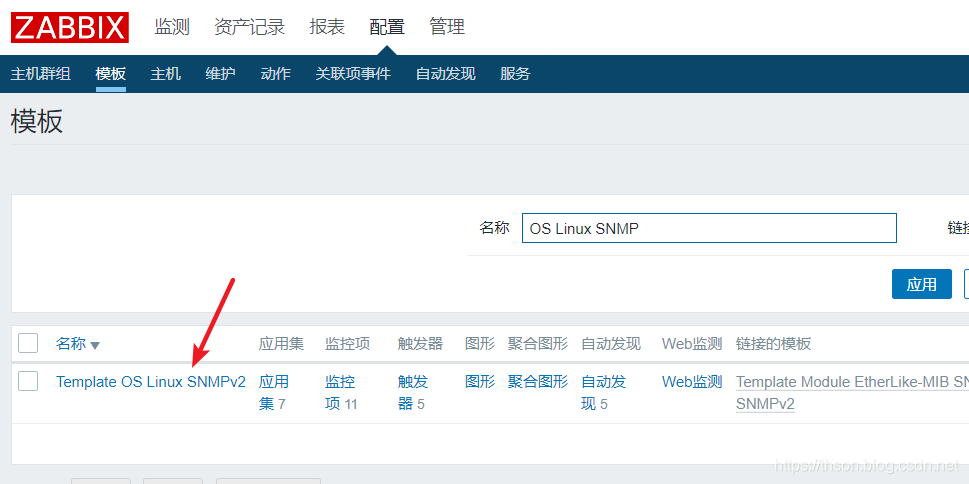Apply the filter with 应用 button

921,284
